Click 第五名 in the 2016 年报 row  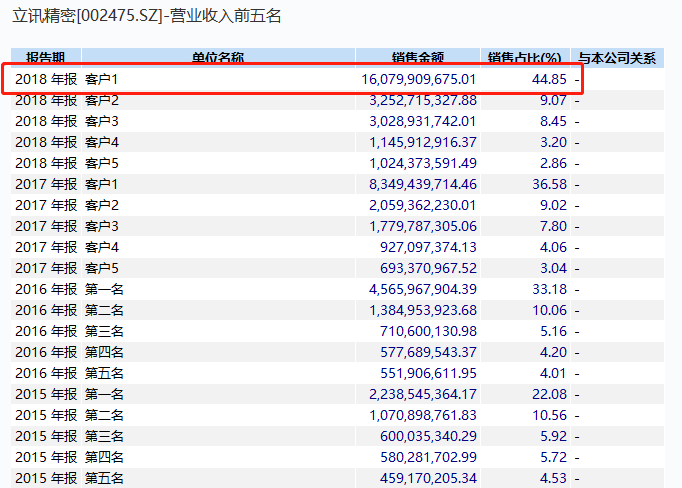[x=104, y=373]
